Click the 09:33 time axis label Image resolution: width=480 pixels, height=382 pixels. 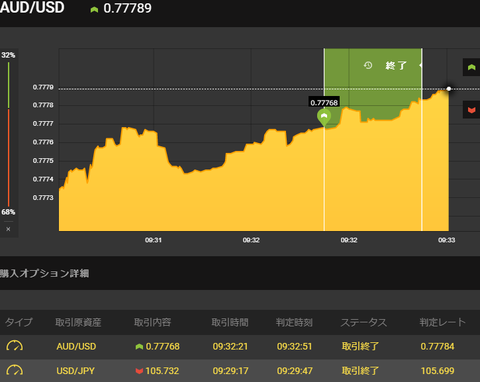[x=447, y=240]
